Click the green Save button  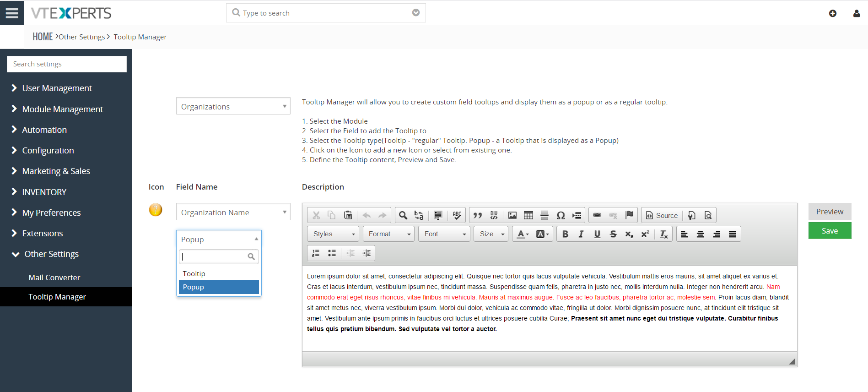tap(830, 231)
